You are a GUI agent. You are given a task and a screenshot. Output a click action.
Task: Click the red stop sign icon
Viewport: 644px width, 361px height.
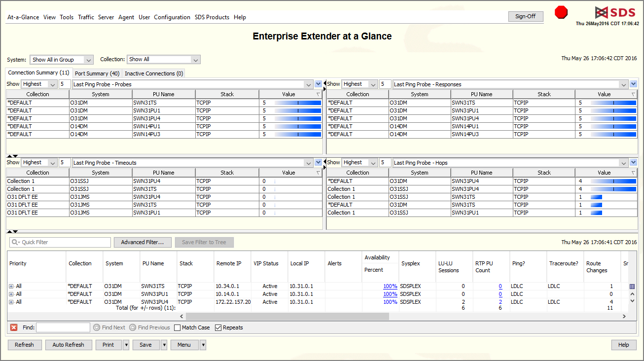click(x=561, y=12)
